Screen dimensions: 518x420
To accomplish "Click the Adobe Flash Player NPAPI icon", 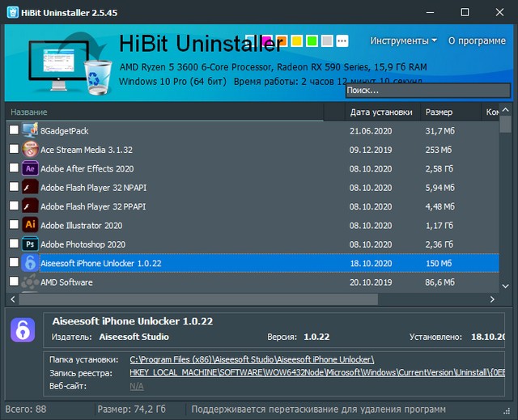I will (30, 188).
